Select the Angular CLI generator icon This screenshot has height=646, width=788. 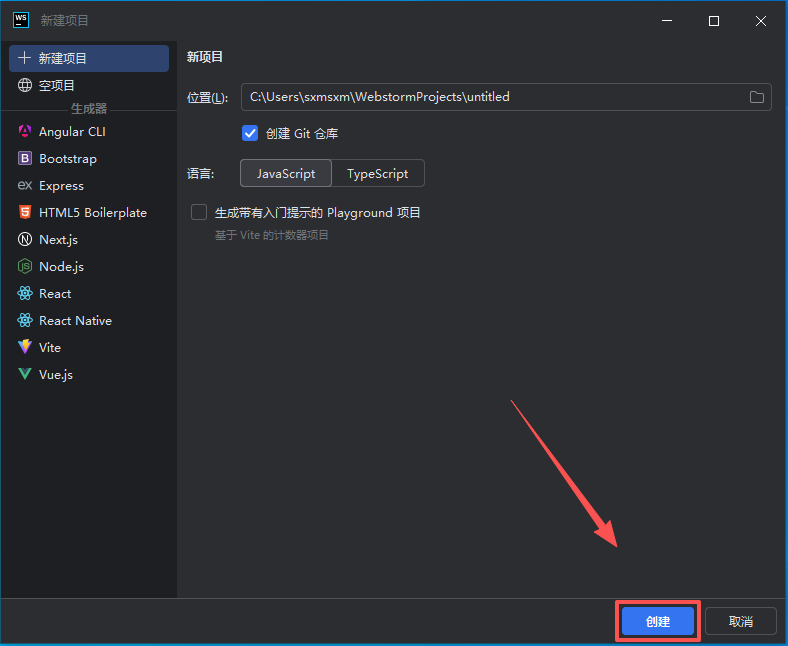25,131
